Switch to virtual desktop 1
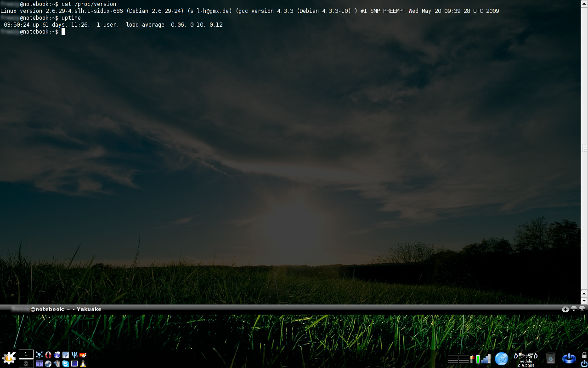The image size is (588, 368). pos(26,354)
